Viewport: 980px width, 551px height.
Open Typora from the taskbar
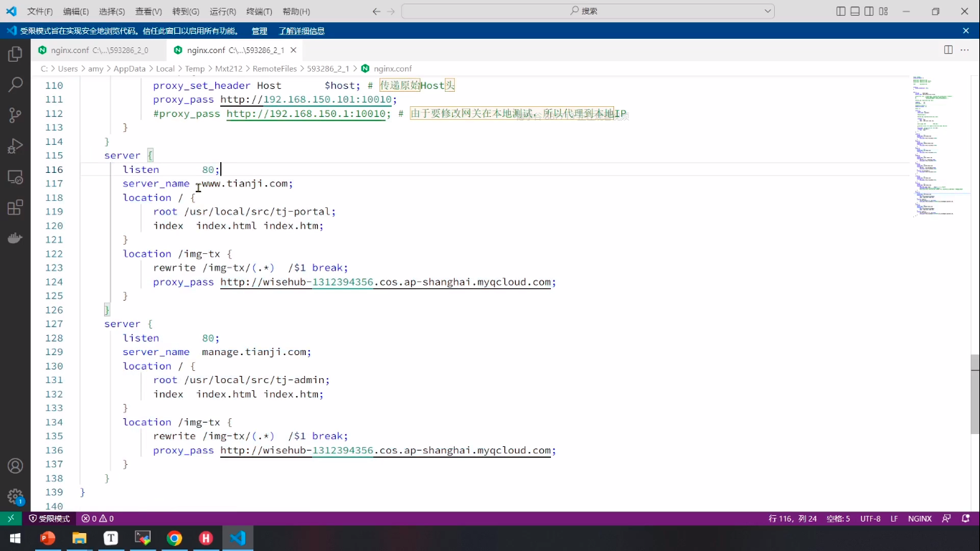pos(111,538)
